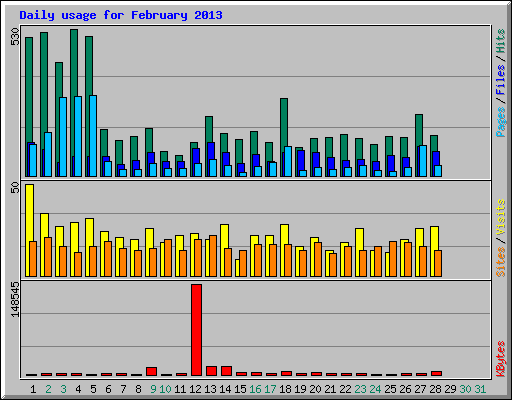The width and height of the screenshot is (512, 400).
Task: Click the red KBytes bar for day 9
Action: pos(151,371)
